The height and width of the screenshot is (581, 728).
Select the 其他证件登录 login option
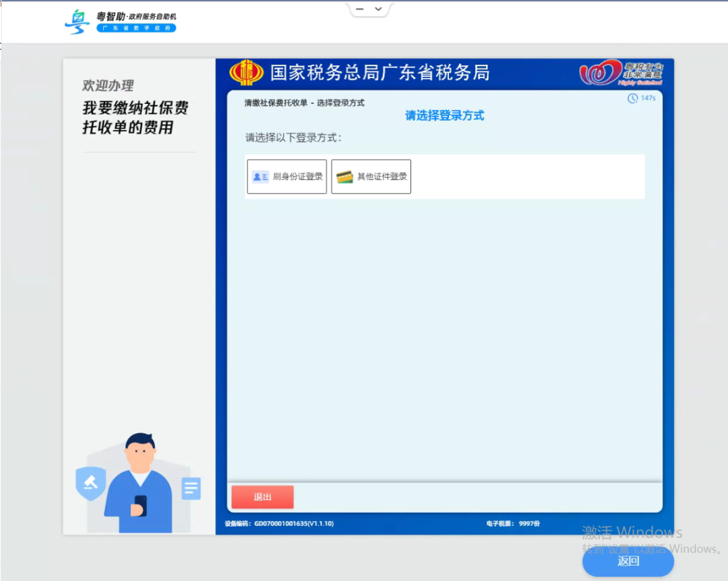371,176
